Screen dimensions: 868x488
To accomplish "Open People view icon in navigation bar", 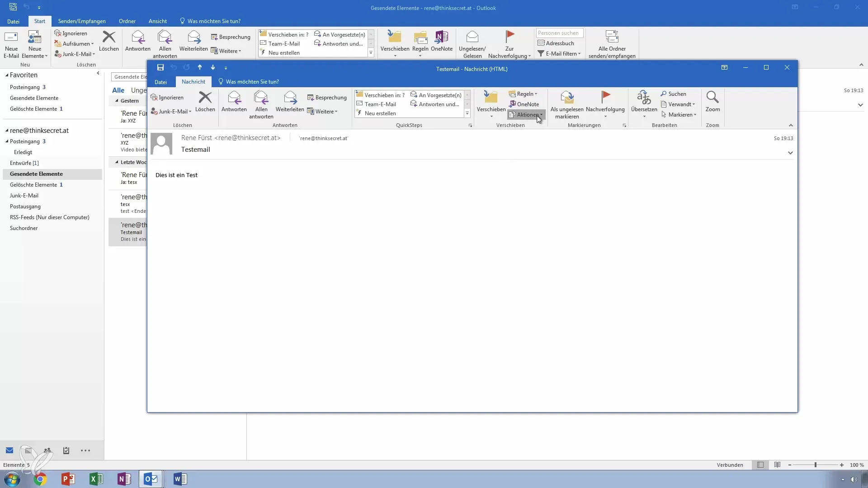I will pyautogui.click(x=47, y=450).
